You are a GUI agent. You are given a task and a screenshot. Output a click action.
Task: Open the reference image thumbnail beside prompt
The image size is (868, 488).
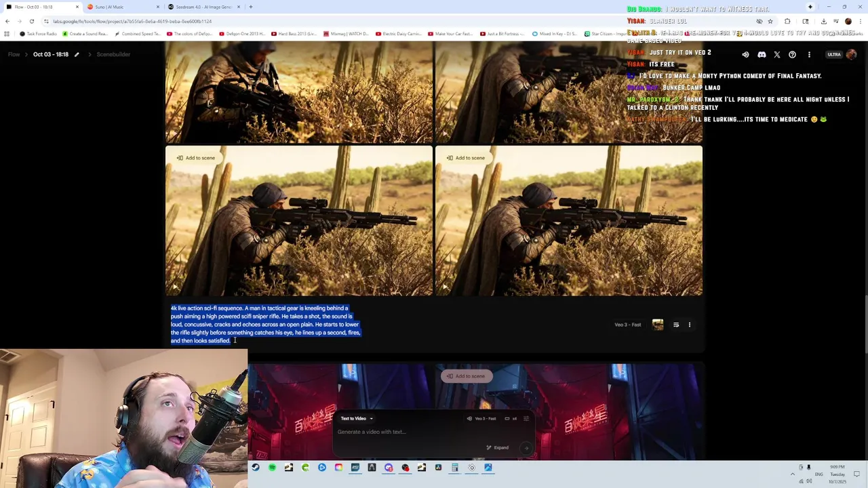coord(658,325)
